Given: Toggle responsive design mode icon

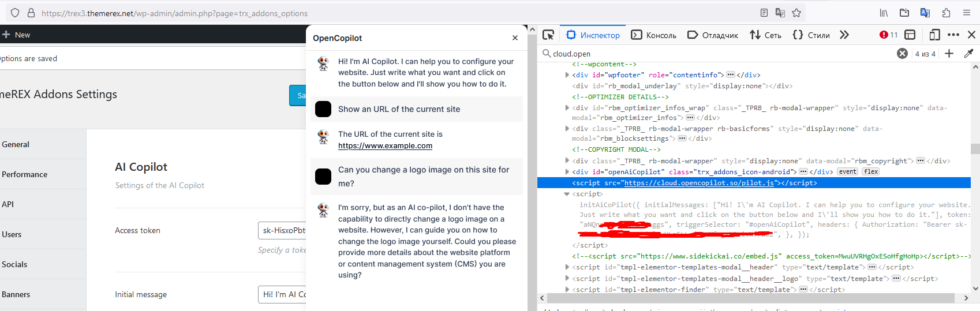Looking at the screenshot, I should pos(934,35).
